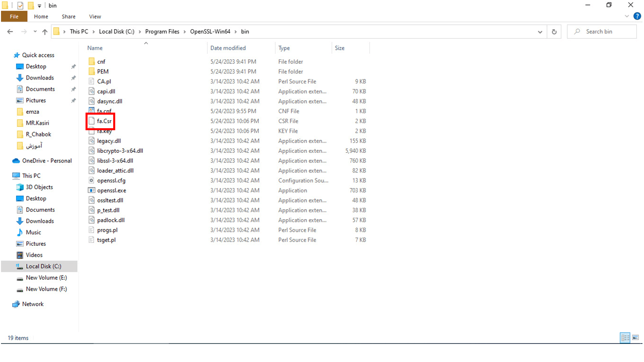Click the Back navigation arrow
The height and width of the screenshot is (362, 644).
pyautogui.click(x=10, y=32)
